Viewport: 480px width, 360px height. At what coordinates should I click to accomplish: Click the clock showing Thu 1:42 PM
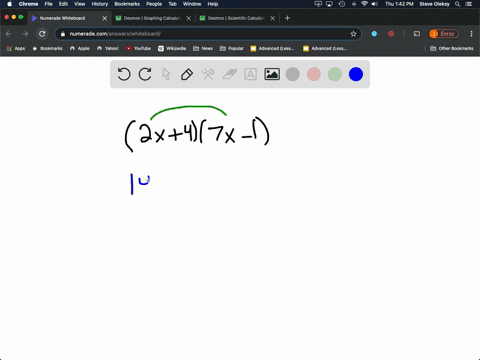pos(399,4)
